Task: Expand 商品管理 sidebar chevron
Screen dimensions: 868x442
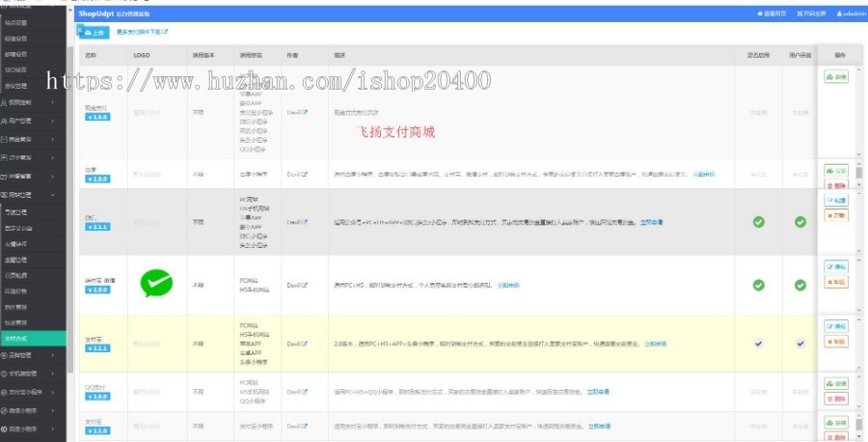Action: tap(53, 140)
